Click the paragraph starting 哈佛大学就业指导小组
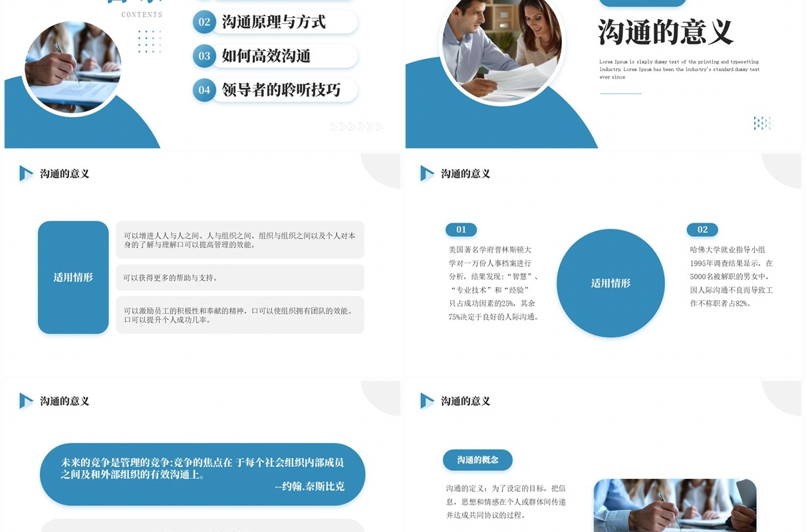Image resolution: width=806 pixels, height=532 pixels. point(732,277)
